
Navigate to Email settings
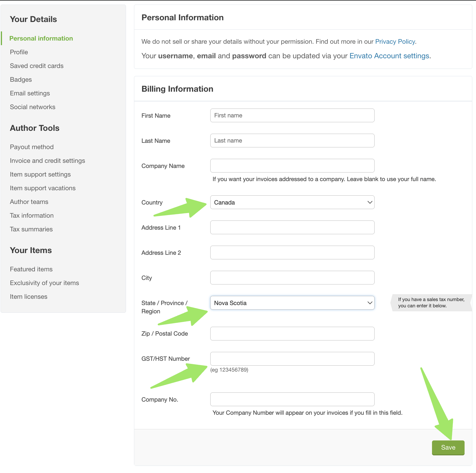point(30,93)
